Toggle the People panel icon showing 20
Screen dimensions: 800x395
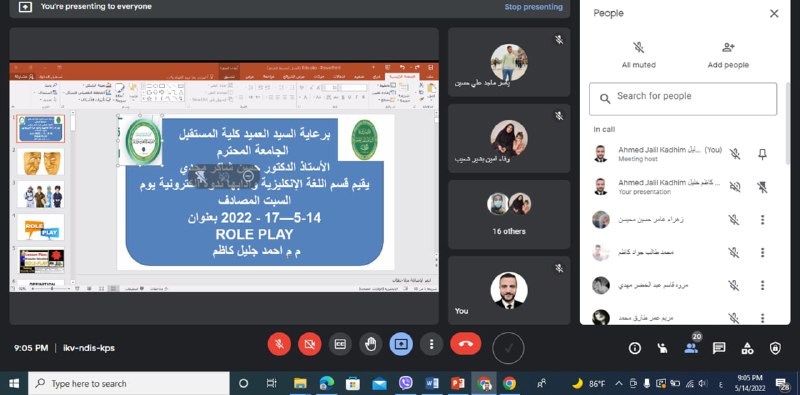tap(691, 347)
